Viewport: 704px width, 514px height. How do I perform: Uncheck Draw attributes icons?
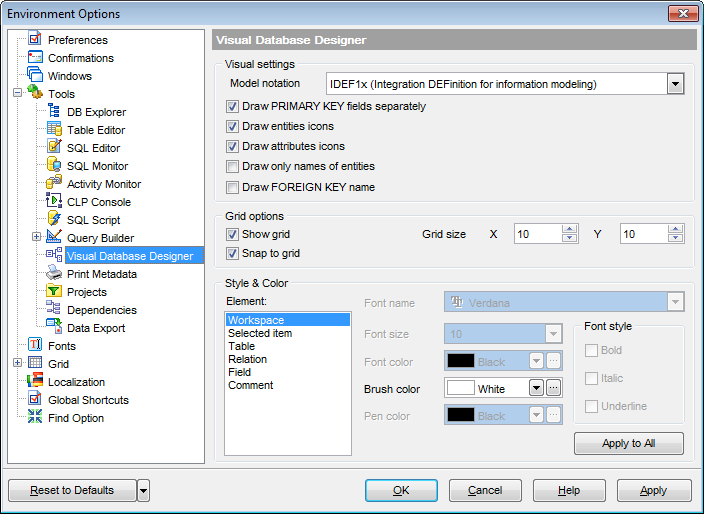(x=232, y=146)
